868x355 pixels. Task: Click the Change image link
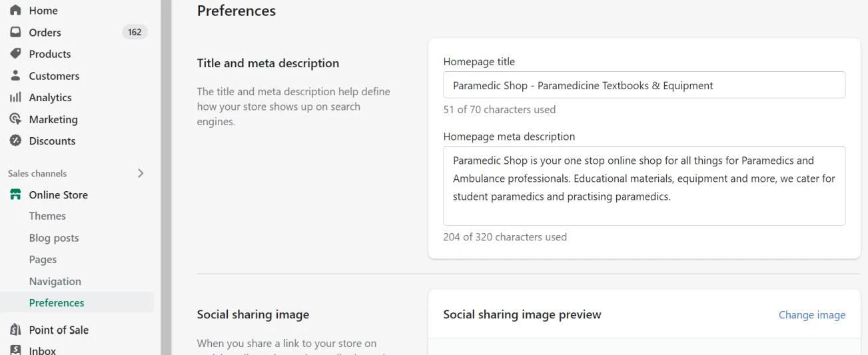pos(812,315)
